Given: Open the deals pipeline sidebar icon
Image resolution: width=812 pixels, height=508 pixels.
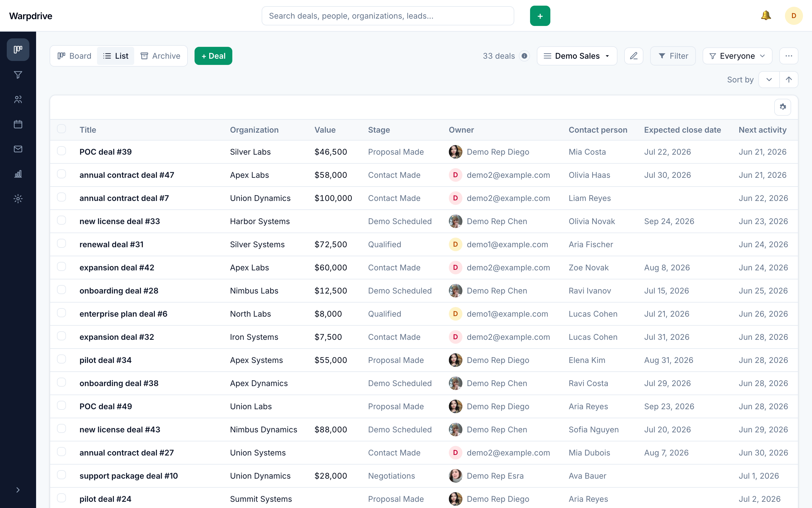Looking at the screenshot, I should click(18, 50).
